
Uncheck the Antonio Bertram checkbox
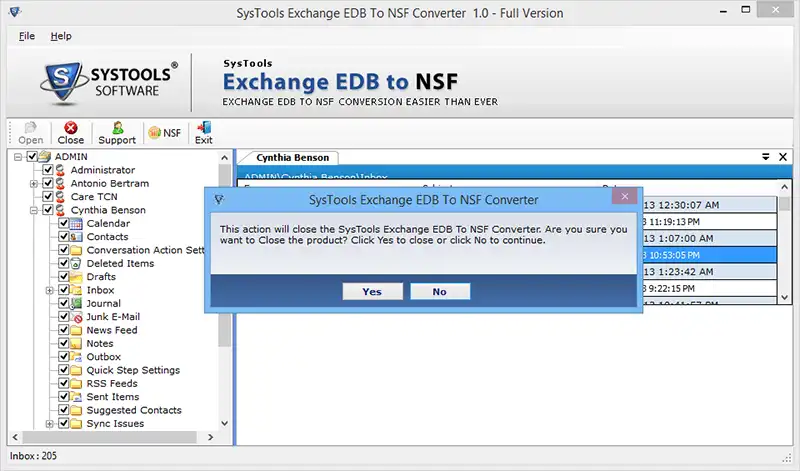tap(48, 183)
